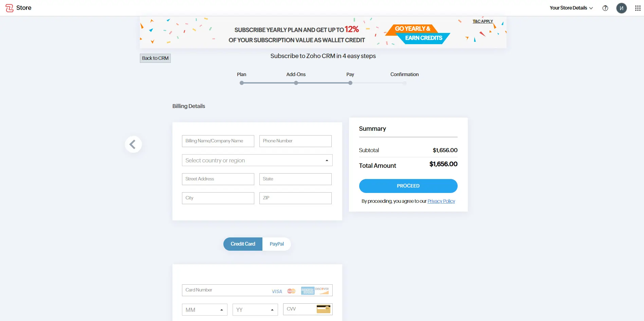Click the Billing Details heading
644x321 pixels.
click(188, 106)
